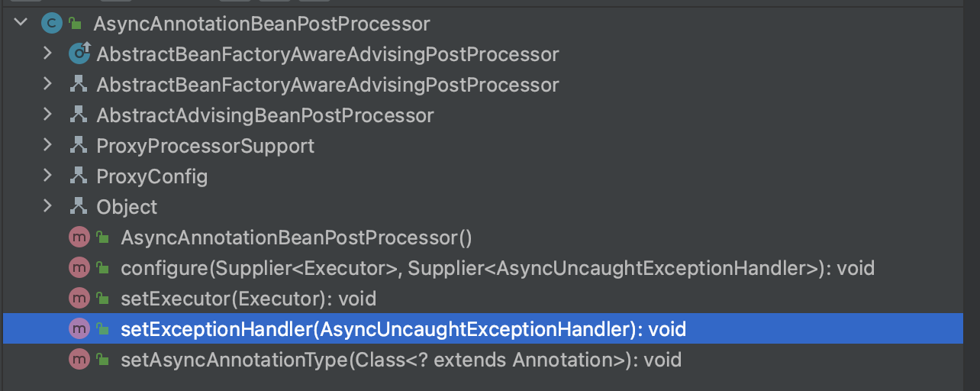Click the overridden-class icon of first AbstractBeanFactoryAwareAdvisingPostProcessor
The height and width of the screenshot is (391, 980).
tap(79, 54)
